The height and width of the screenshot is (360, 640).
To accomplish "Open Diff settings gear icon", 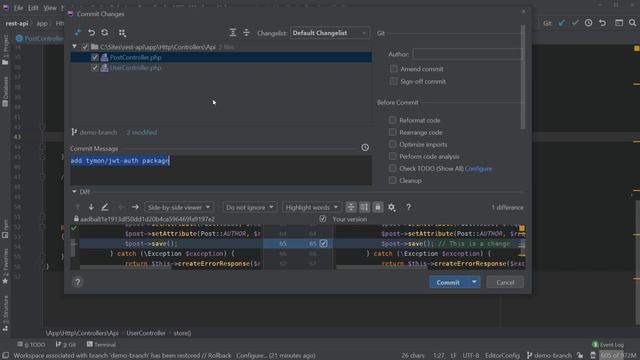I will click(x=392, y=207).
